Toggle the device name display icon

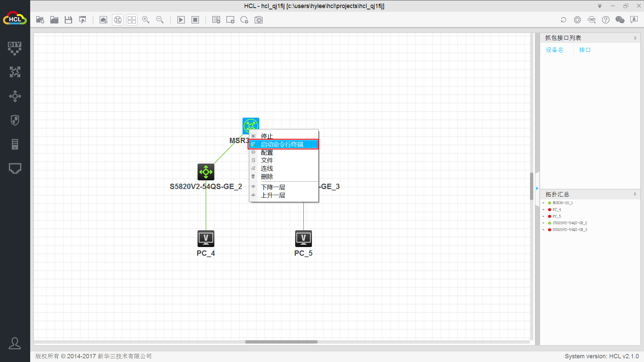[x=118, y=20]
